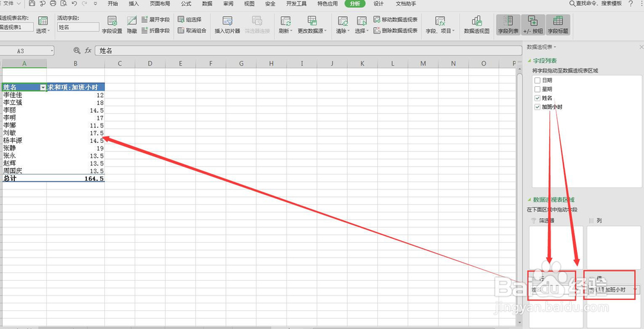Click the zoom magnifier icon beside fx
This screenshot has width=644, height=329.
click(x=77, y=50)
